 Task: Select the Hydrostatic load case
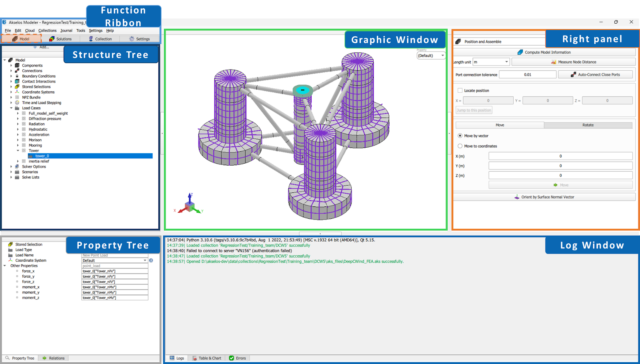pos(38,129)
